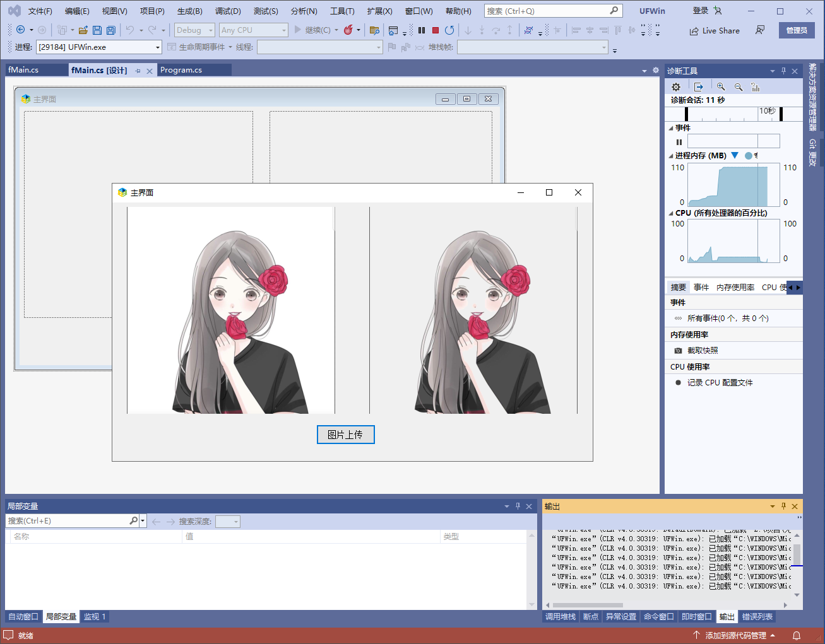
Task: Open the Any CPU platform dropdown
Action: tap(254, 30)
